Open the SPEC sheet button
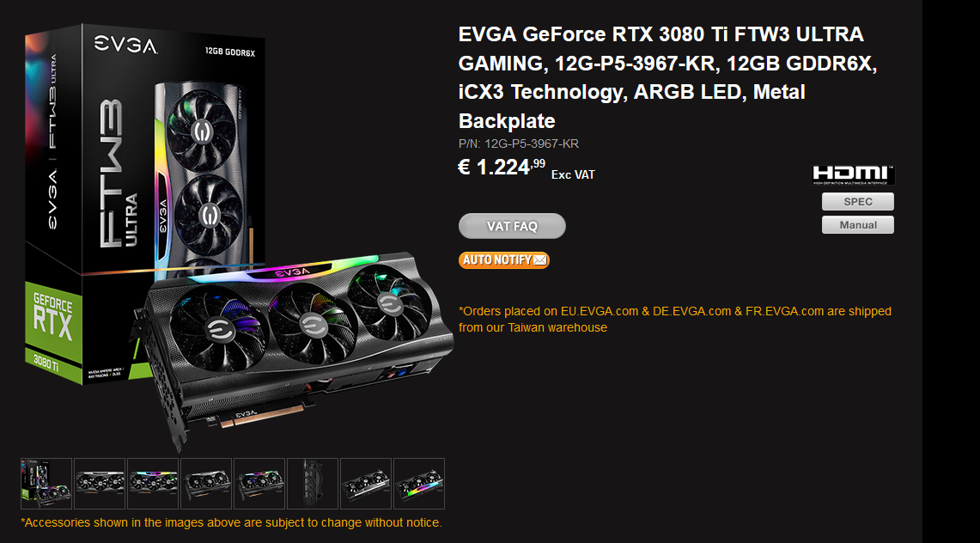The image size is (980, 543). coord(857,202)
